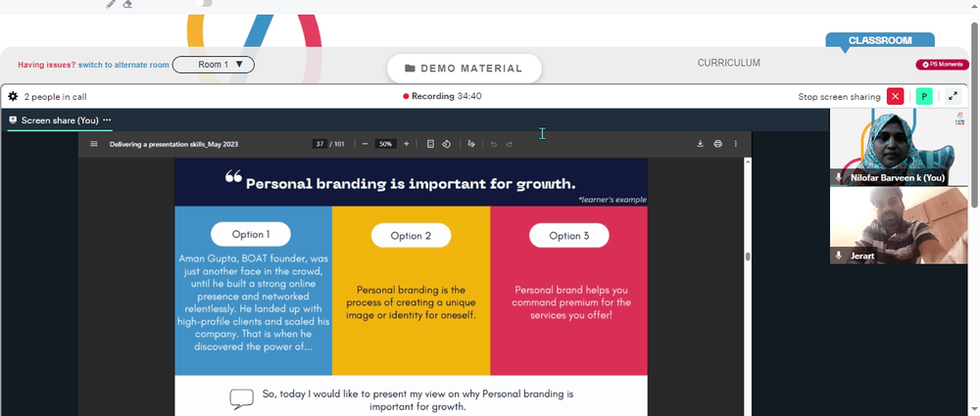
Task: Click the 'switch to alternate room' link
Action: [123, 65]
